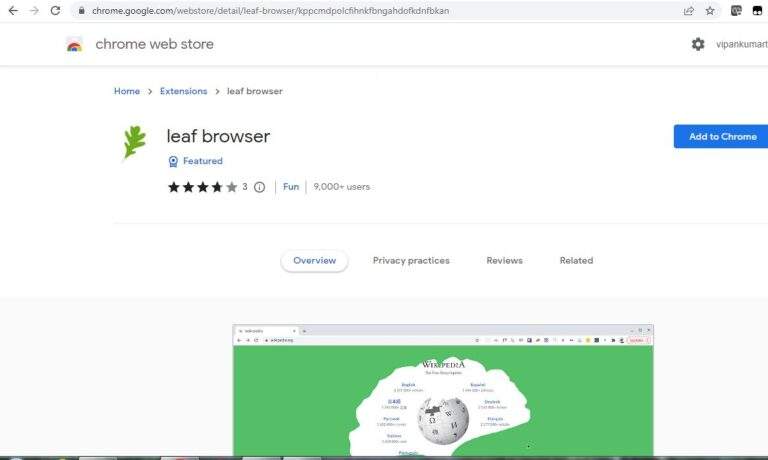Click the browser forward arrow
Viewport: 768px width, 460px height.
click(34, 10)
